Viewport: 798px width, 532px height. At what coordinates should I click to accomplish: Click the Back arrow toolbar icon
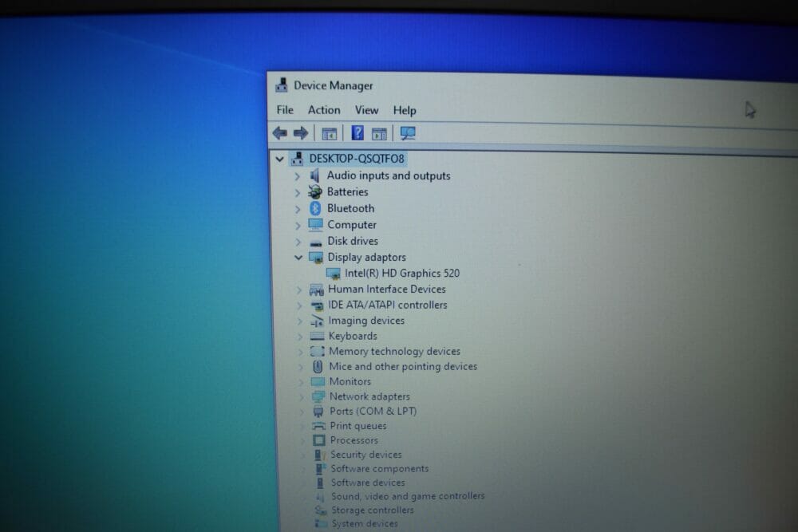click(280, 132)
